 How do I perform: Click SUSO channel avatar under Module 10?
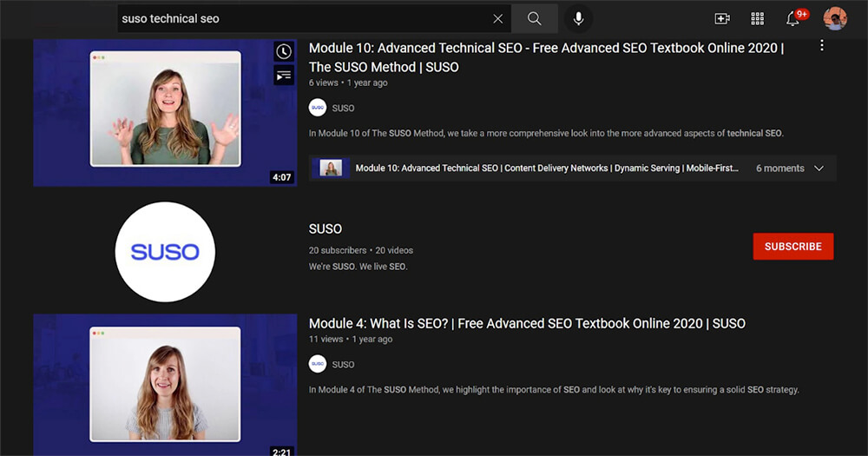click(x=318, y=108)
